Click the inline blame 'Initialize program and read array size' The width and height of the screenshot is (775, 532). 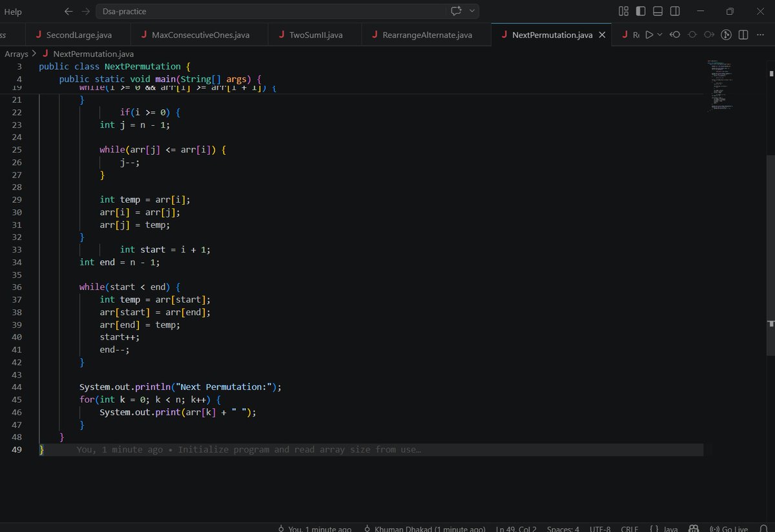(x=300, y=450)
